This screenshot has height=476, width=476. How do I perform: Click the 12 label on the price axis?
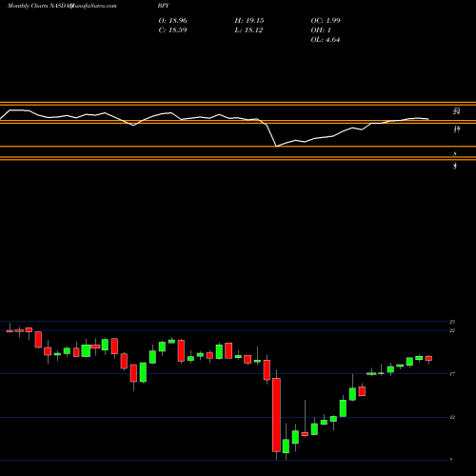click(x=452, y=417)
